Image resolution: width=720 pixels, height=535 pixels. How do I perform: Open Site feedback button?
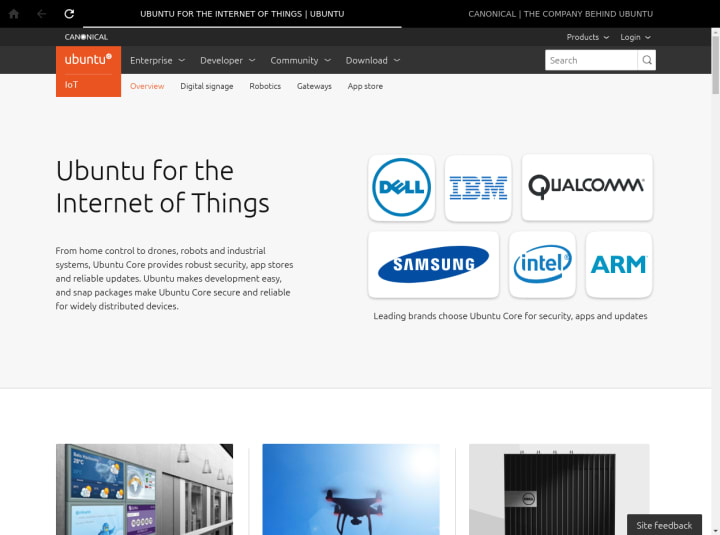pyautogui.click(x=664, y=524)
